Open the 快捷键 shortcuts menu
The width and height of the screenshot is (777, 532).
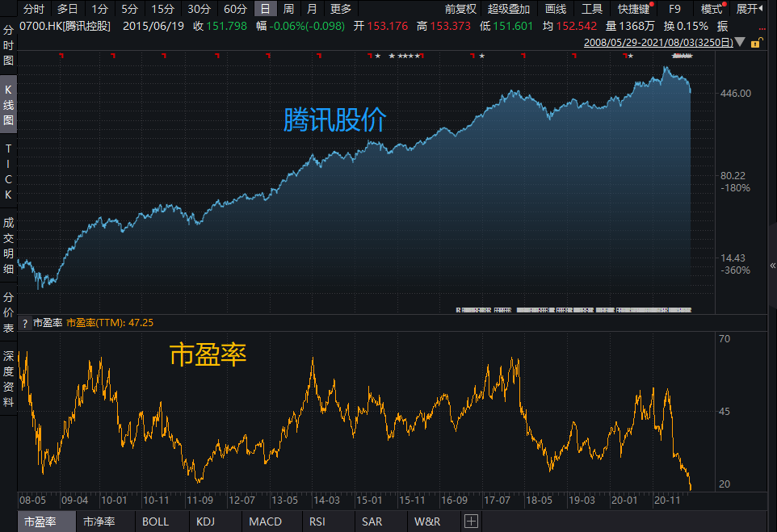(x=635, y=9)
